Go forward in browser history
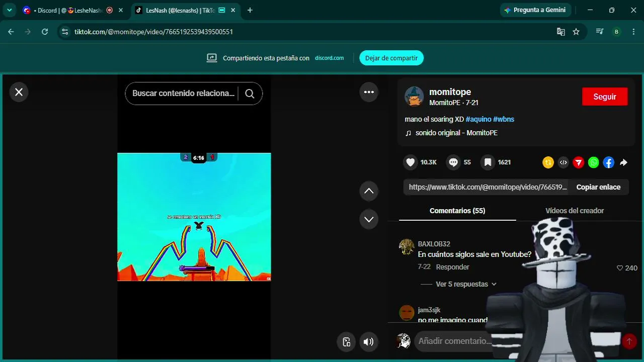The width and height of the screenshot is (644, 362). coord(28,32)
